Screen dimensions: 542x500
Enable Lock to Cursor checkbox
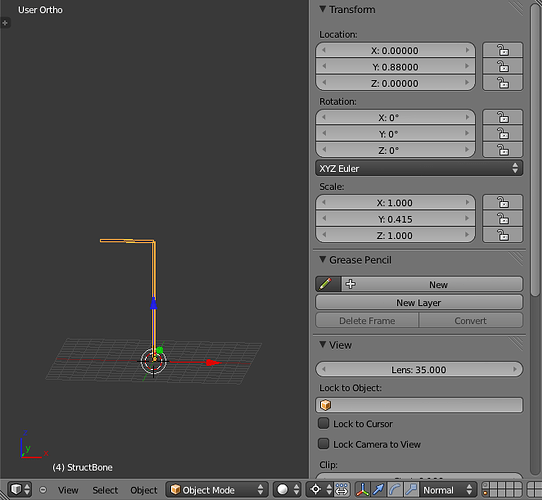[x=324, y=423]
